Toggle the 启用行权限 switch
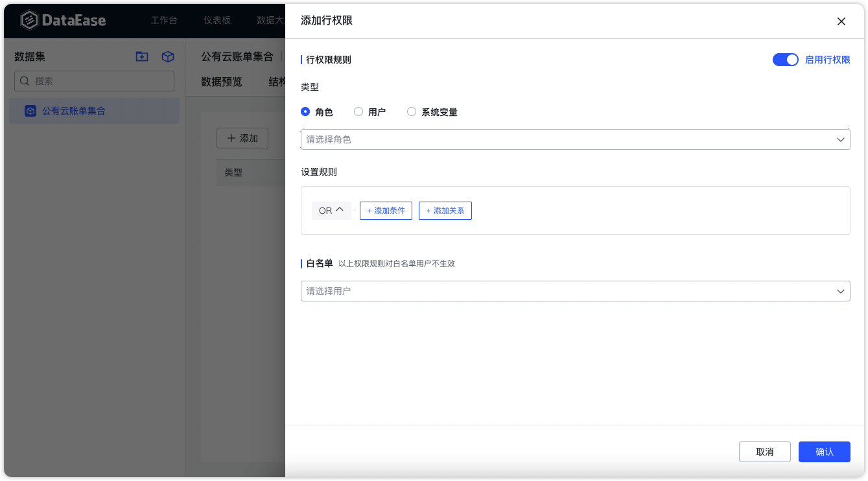 [786, 60]
